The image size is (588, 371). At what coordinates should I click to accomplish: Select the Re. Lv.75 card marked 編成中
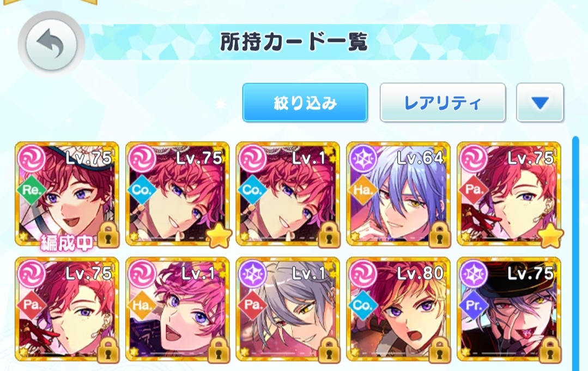coord(67,194)
